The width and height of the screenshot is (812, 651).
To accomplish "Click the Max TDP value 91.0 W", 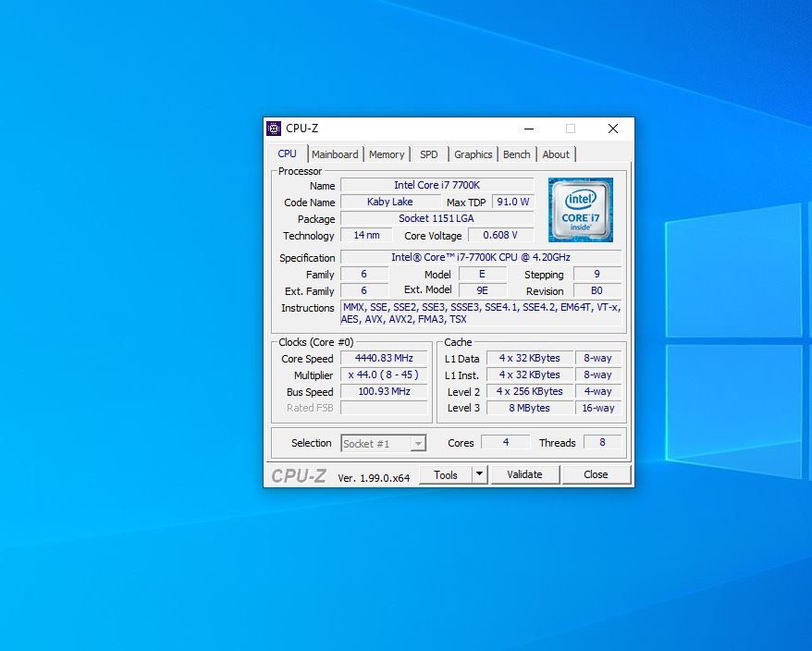I will [x=513, y=202].
